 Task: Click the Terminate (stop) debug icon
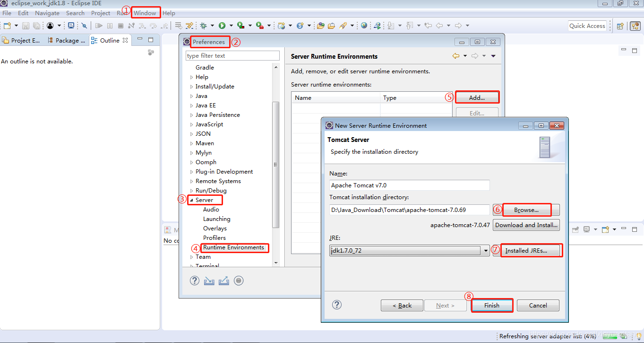pos(120,26)
